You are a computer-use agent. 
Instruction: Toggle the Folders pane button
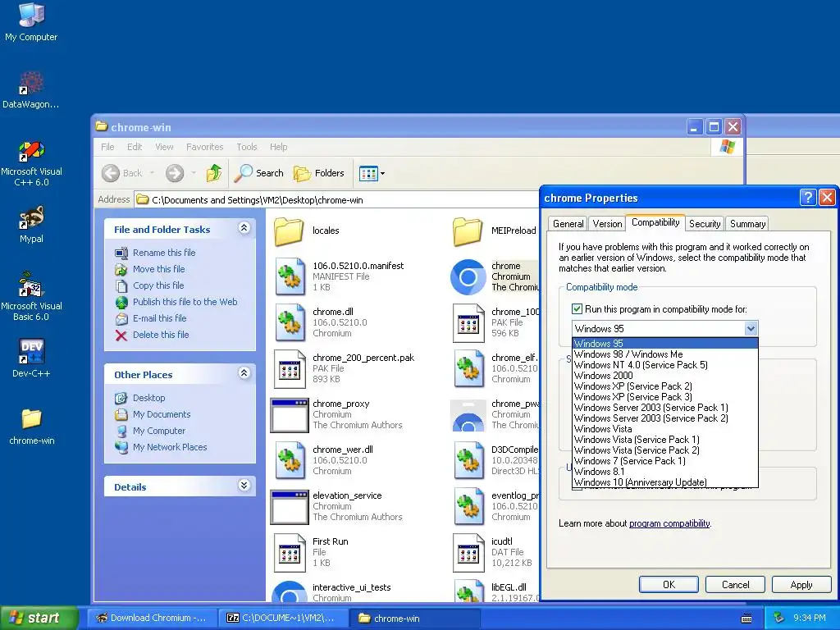click(319, 173)
